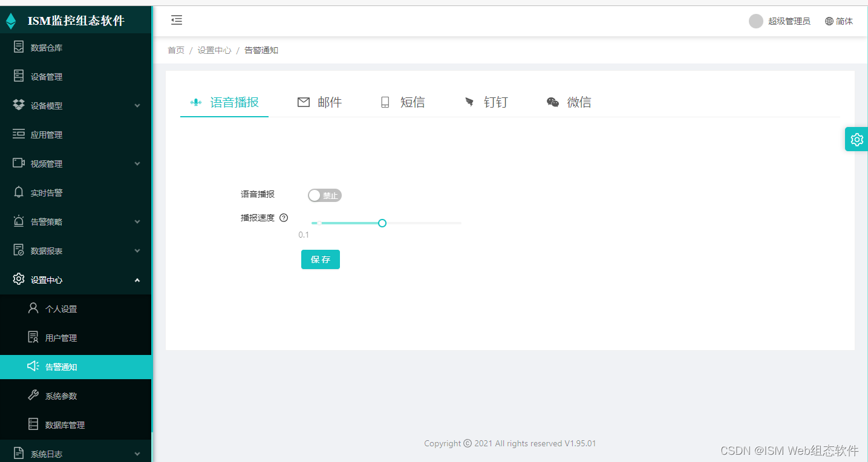Switch to the 微信 tab
The image size is (868, 462).
[569, 102]
